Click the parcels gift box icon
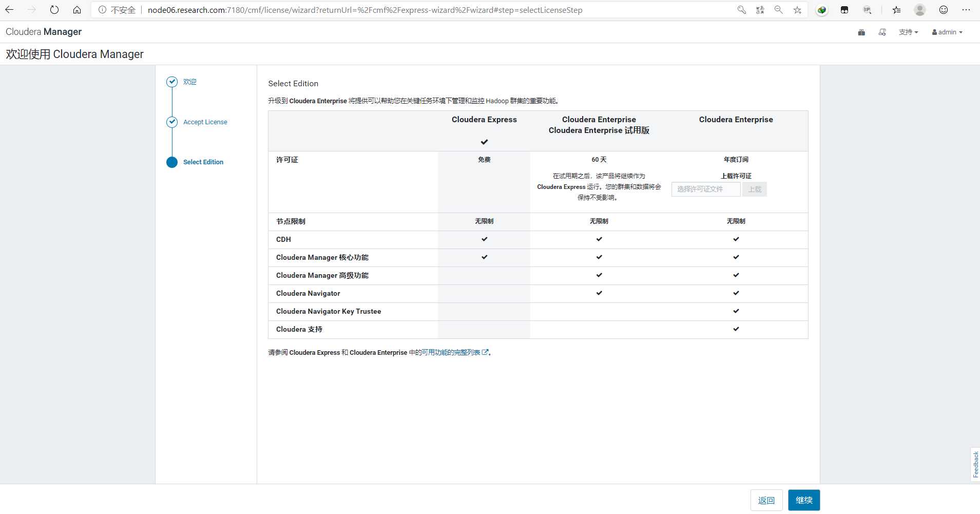The width and height of the screenshot is (980, 514). pyautogui.click(x=861, y=32)
